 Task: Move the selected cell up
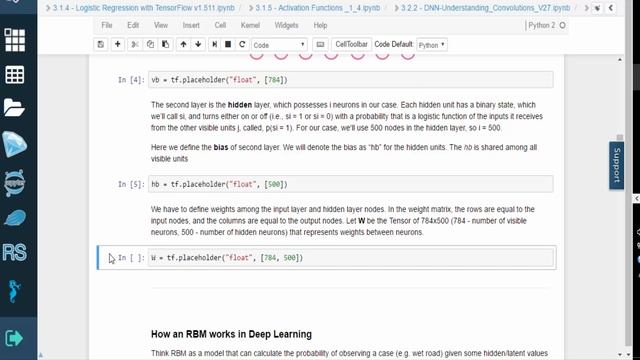point(183,44)
